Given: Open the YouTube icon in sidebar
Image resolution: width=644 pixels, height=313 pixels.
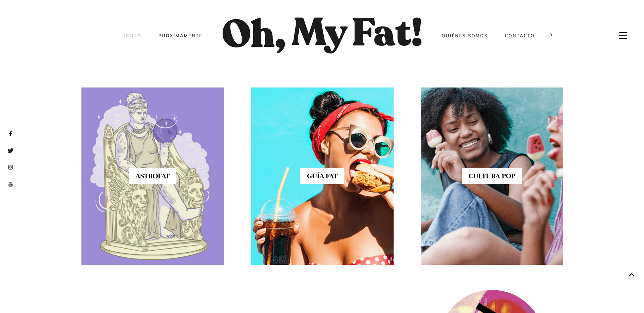Looking at the screenshot, I should [x=11, y=184].
